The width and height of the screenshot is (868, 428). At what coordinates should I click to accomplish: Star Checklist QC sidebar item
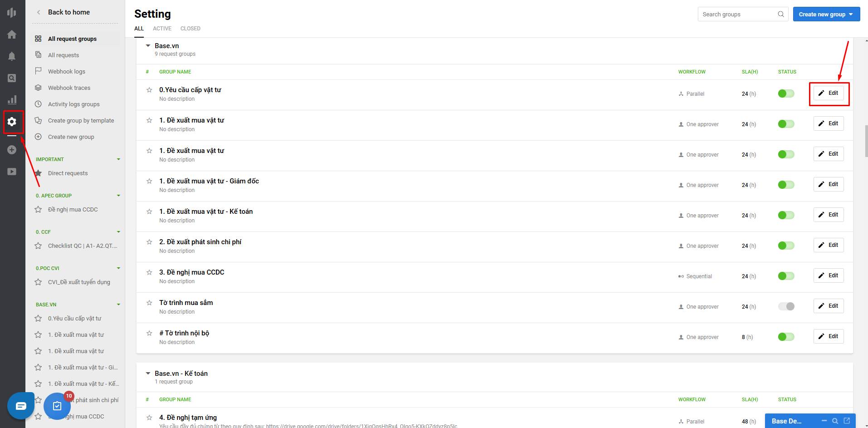(38, 246)
